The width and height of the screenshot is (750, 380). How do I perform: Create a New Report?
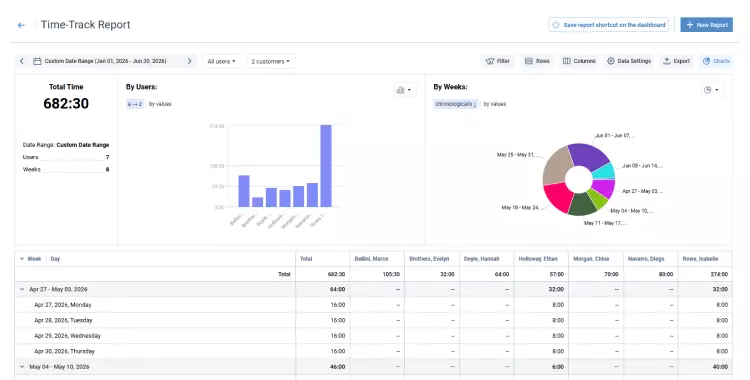[706, 25]
